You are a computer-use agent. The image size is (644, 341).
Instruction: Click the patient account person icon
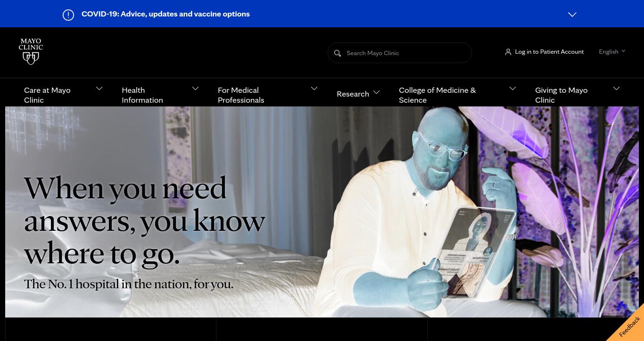tap(508, 52)
